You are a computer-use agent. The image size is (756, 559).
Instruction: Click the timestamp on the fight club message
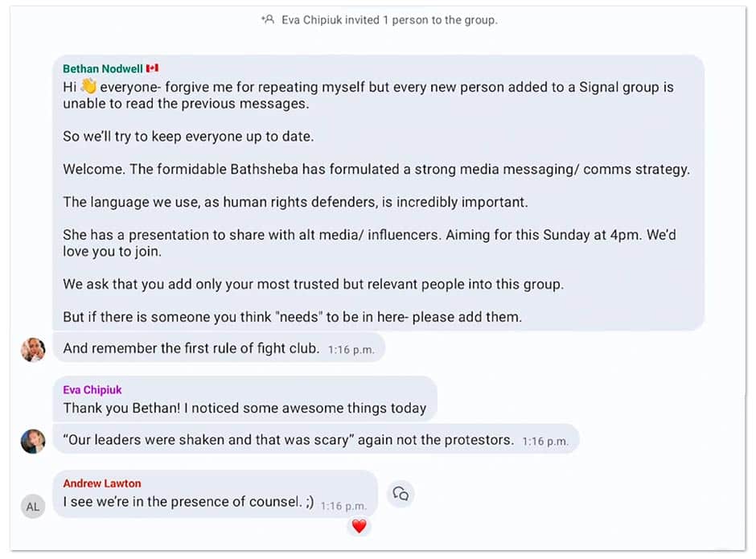coord(351,350)
